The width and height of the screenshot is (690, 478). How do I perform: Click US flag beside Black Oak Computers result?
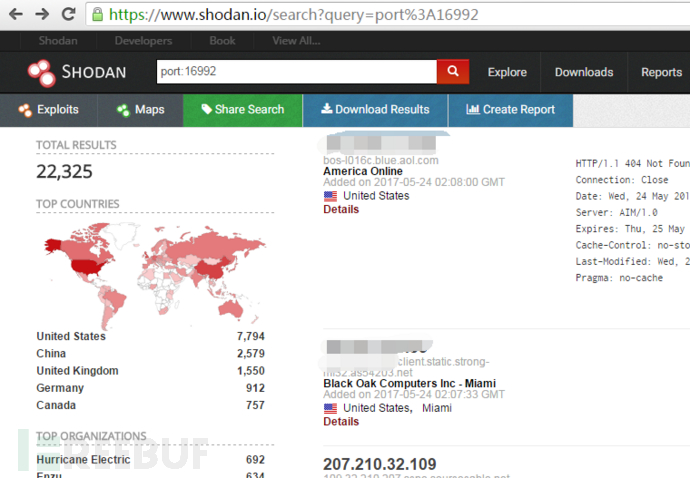point(330,408)
